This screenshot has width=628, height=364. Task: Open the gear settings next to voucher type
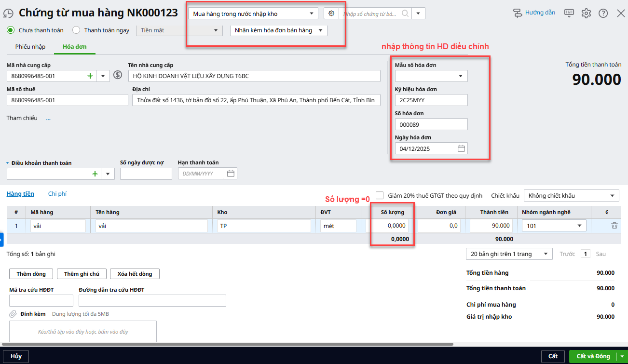(331, 13)
